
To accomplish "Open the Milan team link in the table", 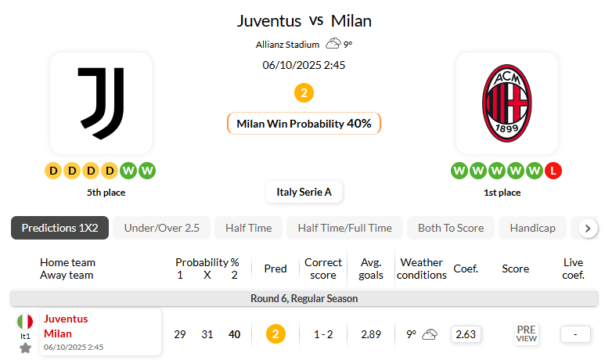I will (x=58, y=333).
